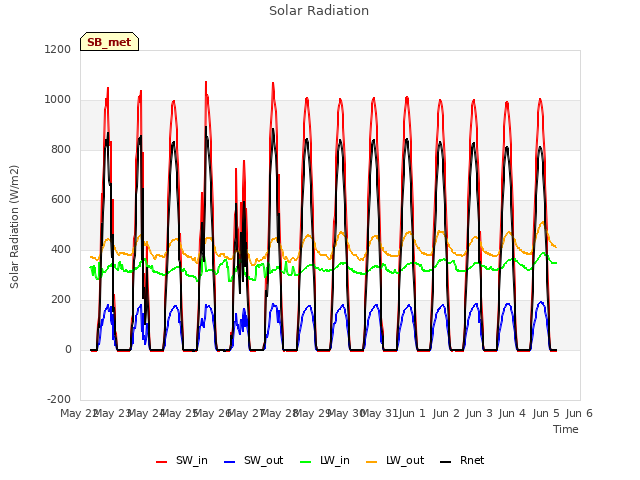Toggle the Rnet legend entry
The height and width of the screenshot is (480, 640).
pyautogui.click(x=462, y=460)
